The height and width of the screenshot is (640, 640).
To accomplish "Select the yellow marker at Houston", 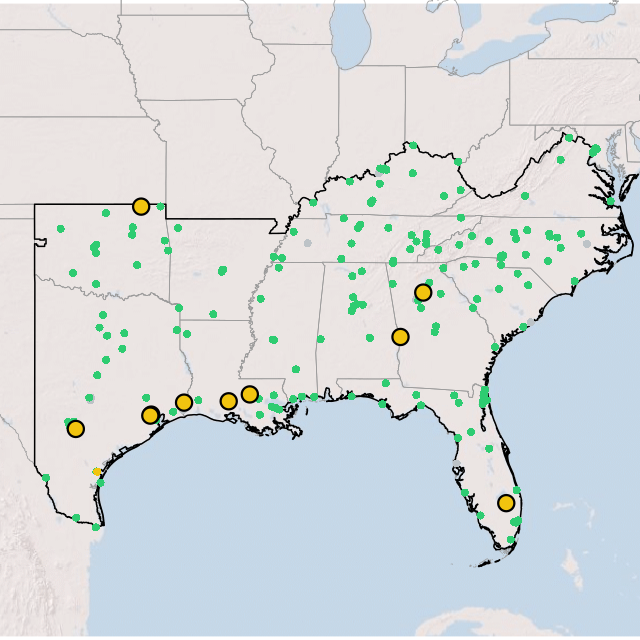I will pos(150,416).
